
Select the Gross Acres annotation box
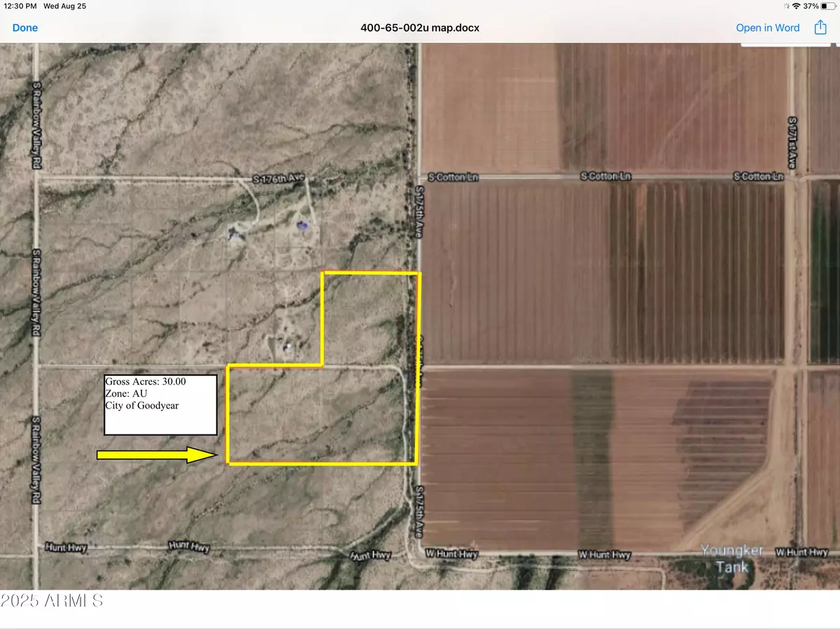click(160, 404)
